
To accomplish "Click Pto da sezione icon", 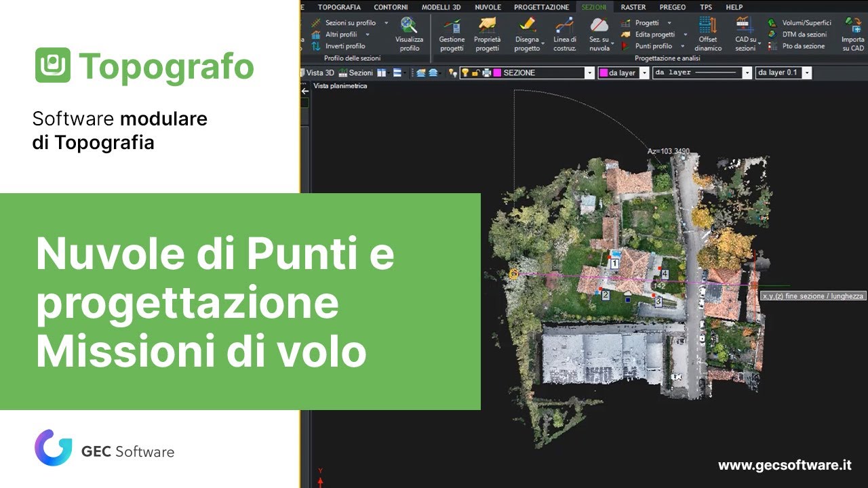I will pos(772,46).
